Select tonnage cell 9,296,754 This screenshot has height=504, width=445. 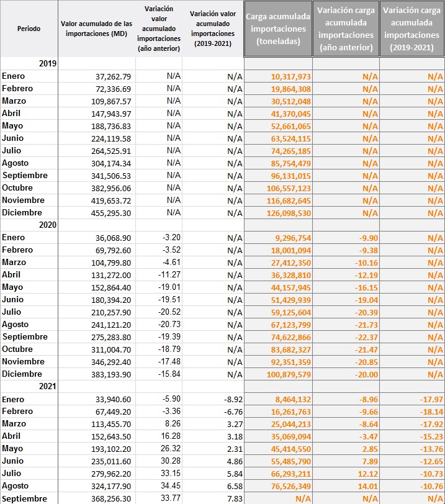(278, 238)
